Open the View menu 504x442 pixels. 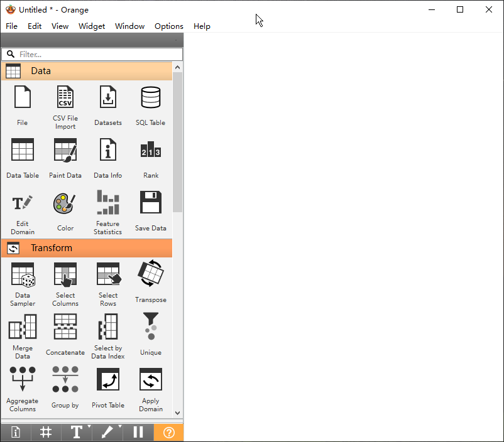tap(60, 26)
